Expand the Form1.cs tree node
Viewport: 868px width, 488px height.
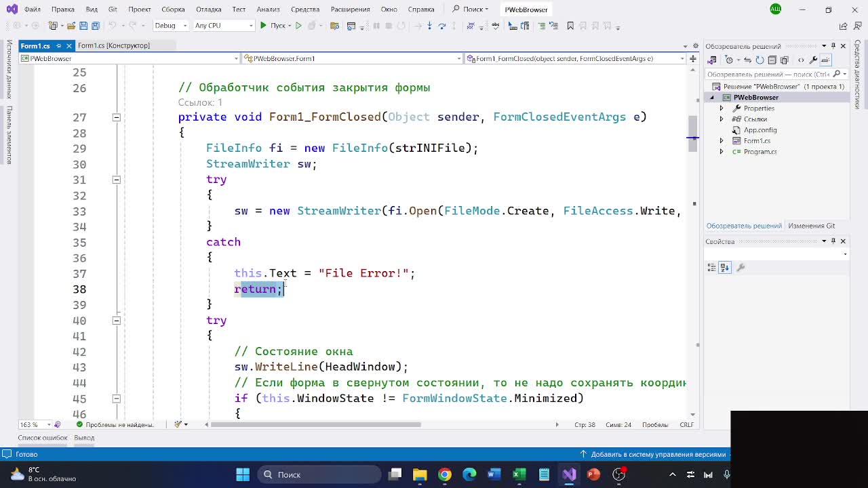(722, 141)
